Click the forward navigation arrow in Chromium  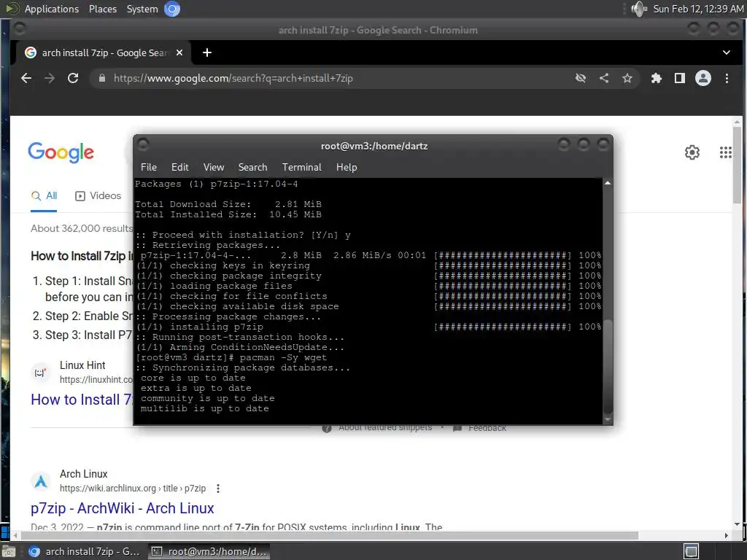pos(50,78)
